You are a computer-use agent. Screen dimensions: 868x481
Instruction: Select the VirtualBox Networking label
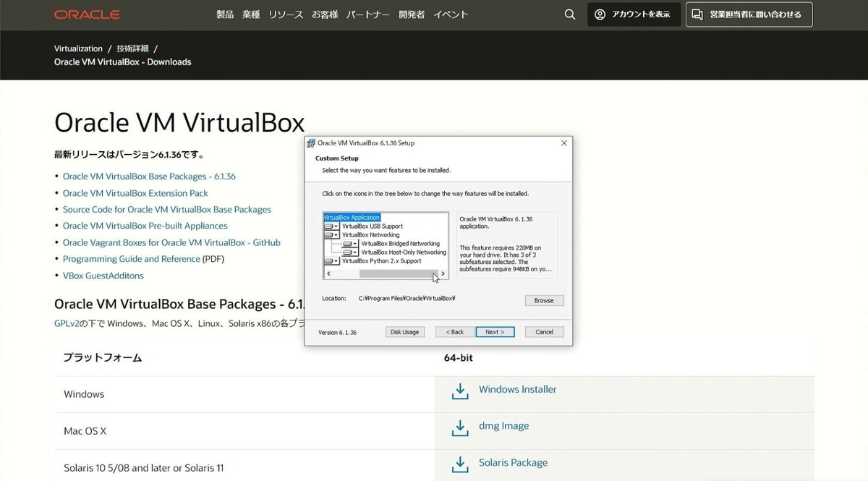(370, 235)
